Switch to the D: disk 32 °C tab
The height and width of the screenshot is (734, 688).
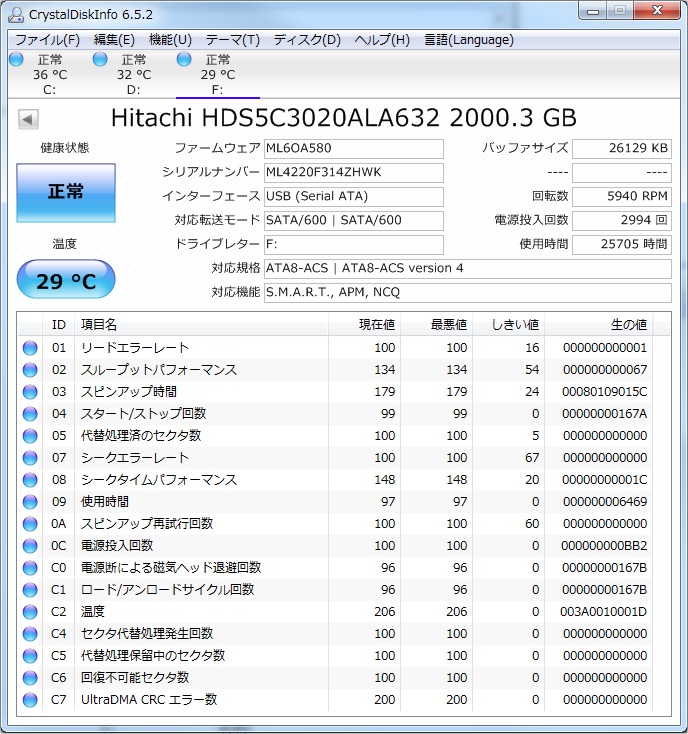(133, 74)
